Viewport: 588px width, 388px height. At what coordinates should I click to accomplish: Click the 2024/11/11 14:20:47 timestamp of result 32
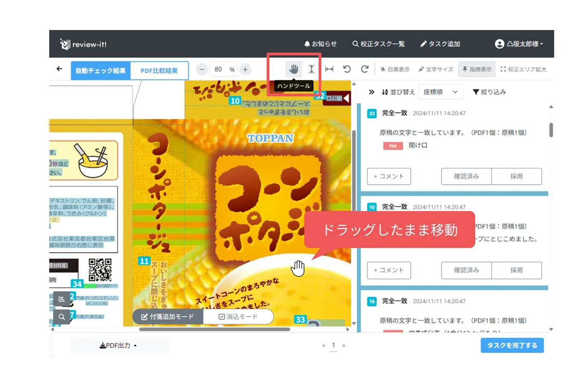coord(439,113)
